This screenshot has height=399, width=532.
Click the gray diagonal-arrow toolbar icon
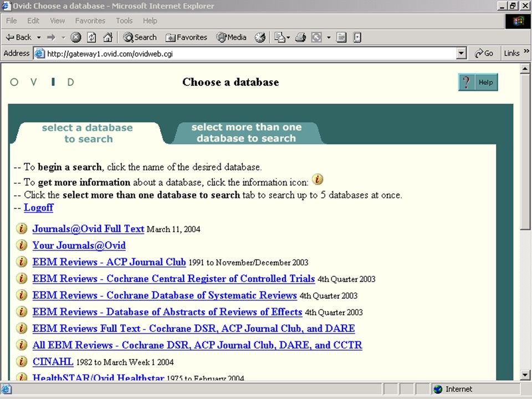coord(316,37)
